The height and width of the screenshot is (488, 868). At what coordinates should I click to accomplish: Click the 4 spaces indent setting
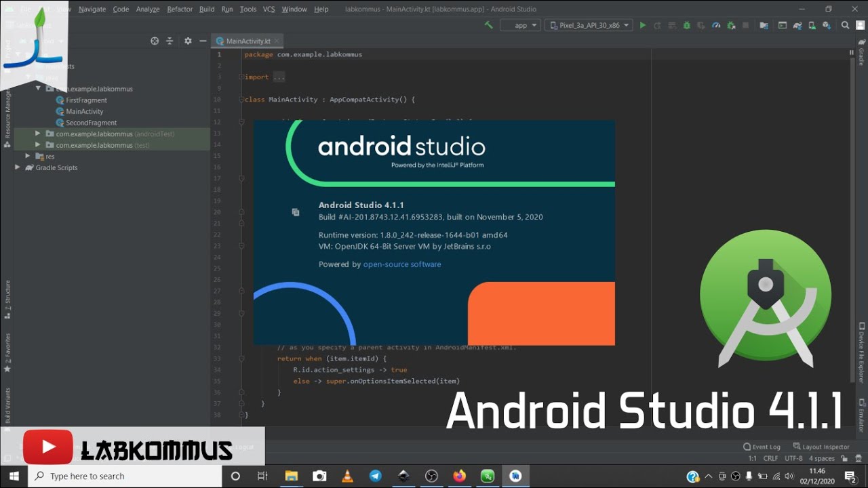point(821,458)
